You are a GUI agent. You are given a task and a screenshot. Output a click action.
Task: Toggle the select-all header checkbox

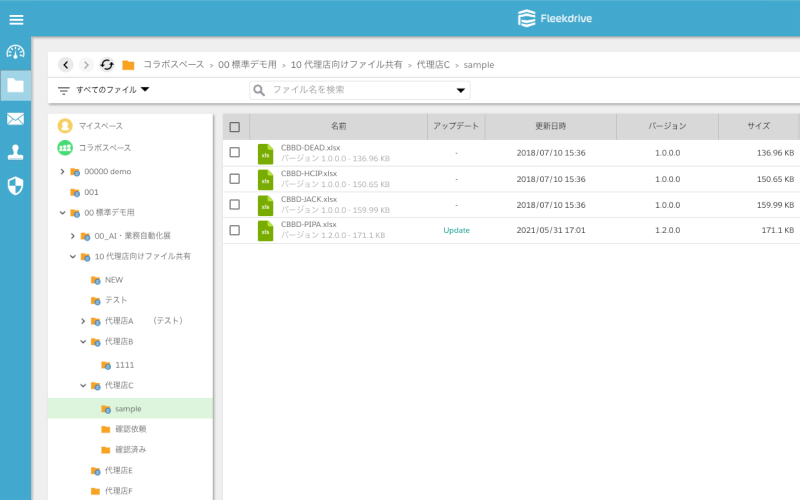coord(235,127)
